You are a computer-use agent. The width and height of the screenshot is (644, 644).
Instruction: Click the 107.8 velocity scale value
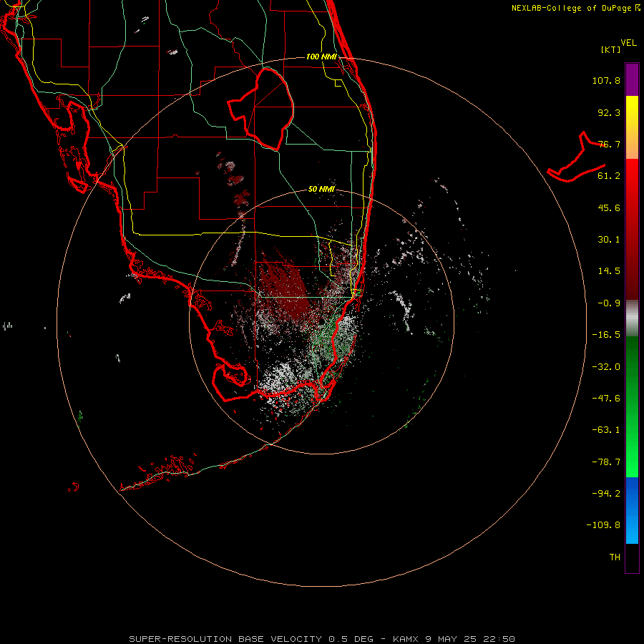click(606, 80)
